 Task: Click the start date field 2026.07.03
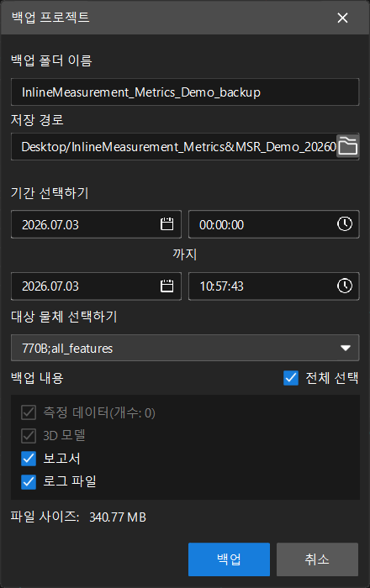click(x=96, y=224)
